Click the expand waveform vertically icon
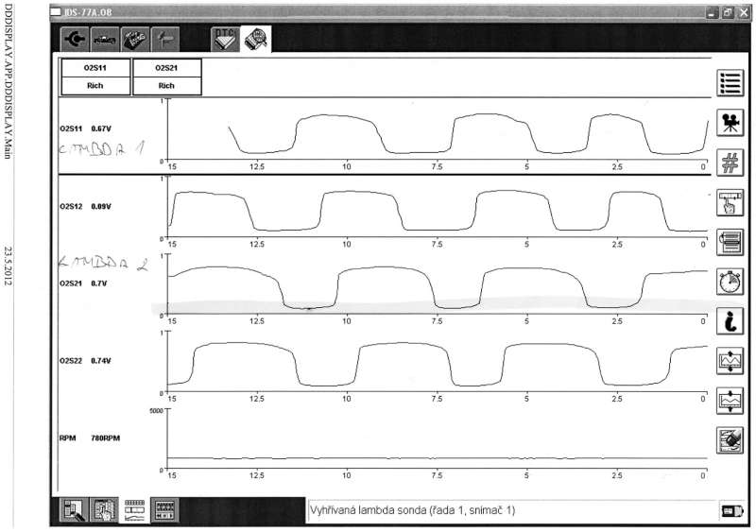756x532 pixels. [x=730, y=361]
